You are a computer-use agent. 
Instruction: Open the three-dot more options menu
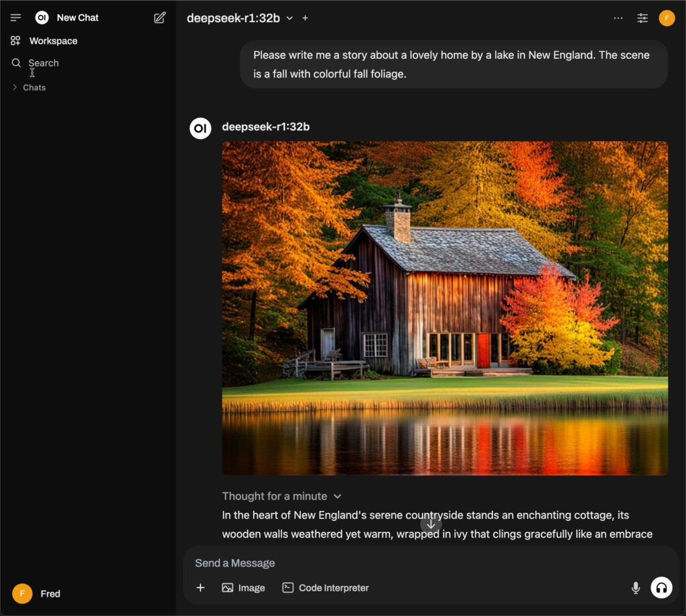[x=618, y=18]
